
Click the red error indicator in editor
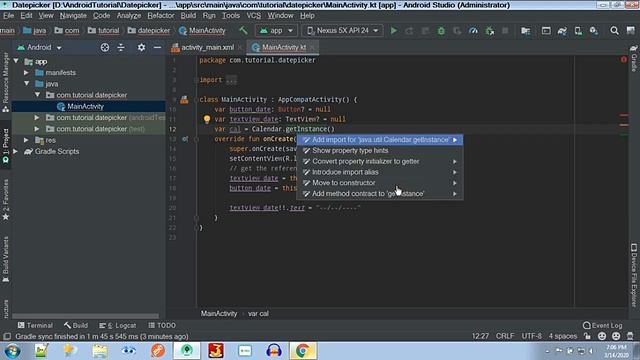pos(624,60)
